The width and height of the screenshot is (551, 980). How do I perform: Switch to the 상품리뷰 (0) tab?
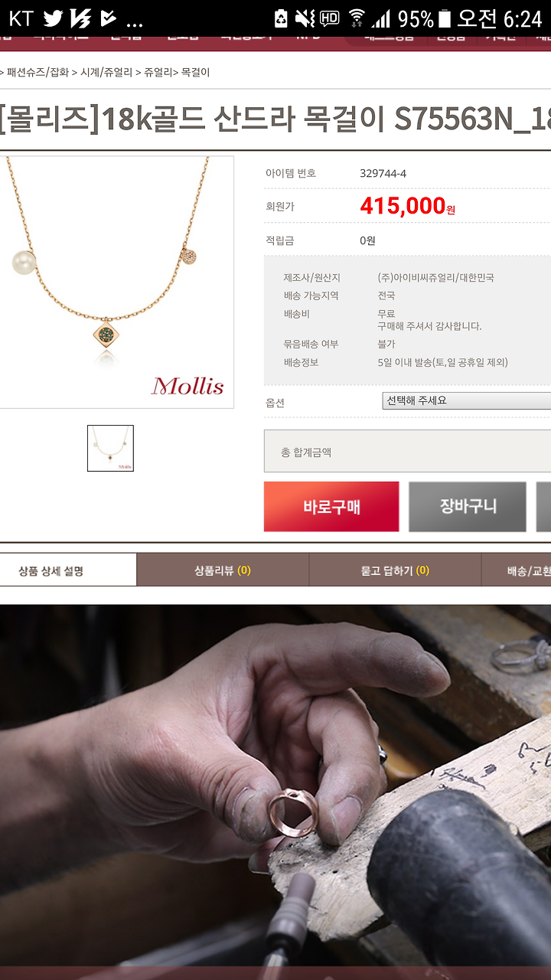223,570
